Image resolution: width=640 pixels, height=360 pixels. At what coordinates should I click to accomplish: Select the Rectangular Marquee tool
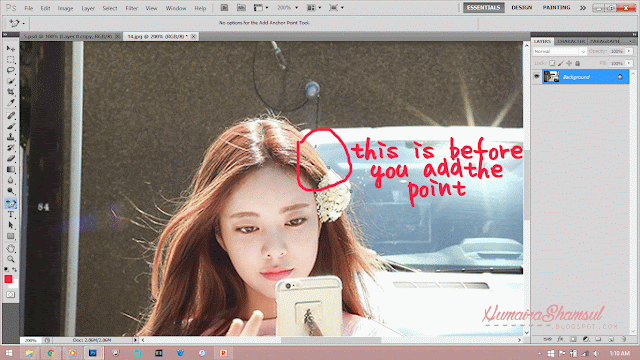pyautogui.click(x=11, y=60)
